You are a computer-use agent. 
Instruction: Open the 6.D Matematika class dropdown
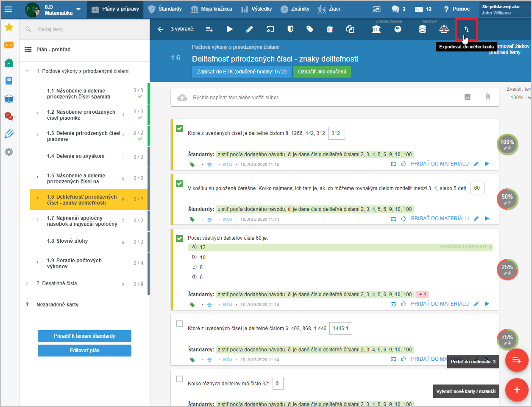pos(78,9)
